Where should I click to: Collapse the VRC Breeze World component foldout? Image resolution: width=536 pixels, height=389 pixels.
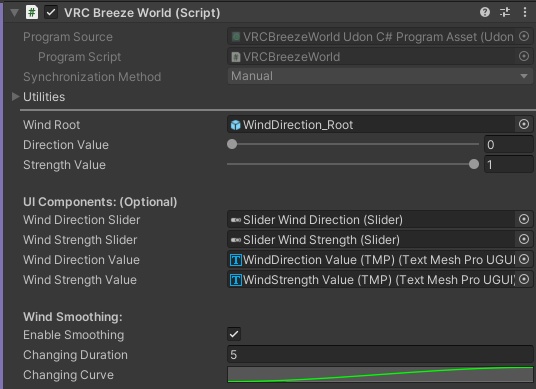[14, 13]
